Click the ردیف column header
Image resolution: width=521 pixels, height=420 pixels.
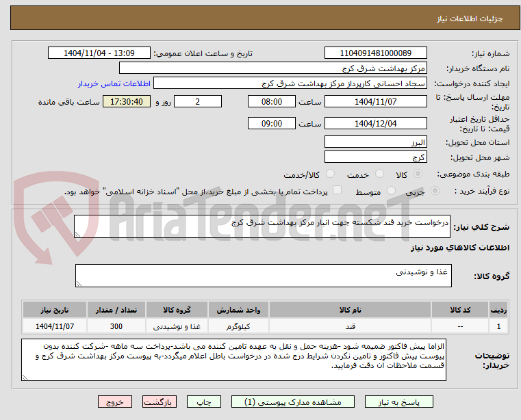[498, 310]
